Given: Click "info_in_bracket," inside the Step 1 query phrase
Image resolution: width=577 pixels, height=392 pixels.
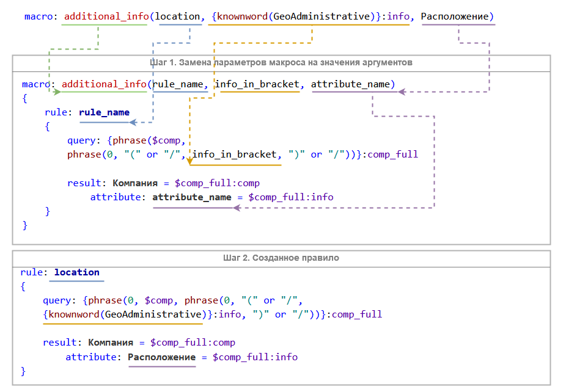Looking at the screenshot, I should tap(237, 154).
